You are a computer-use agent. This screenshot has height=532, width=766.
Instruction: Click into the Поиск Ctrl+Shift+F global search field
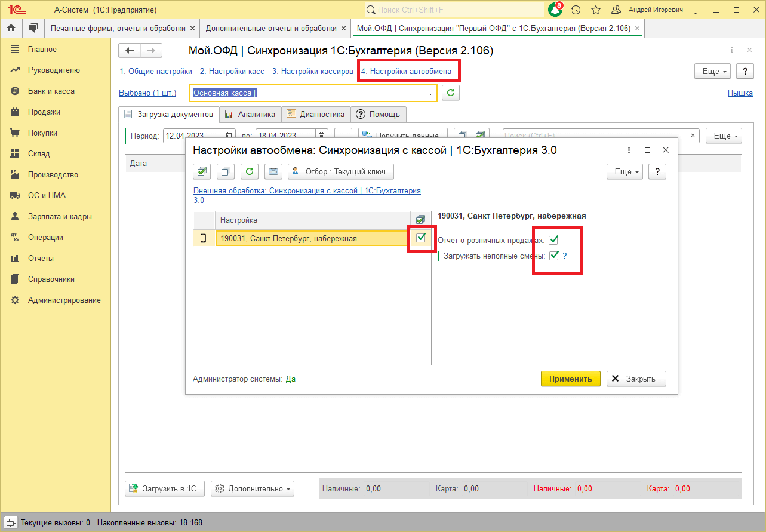tap(454, 10)
